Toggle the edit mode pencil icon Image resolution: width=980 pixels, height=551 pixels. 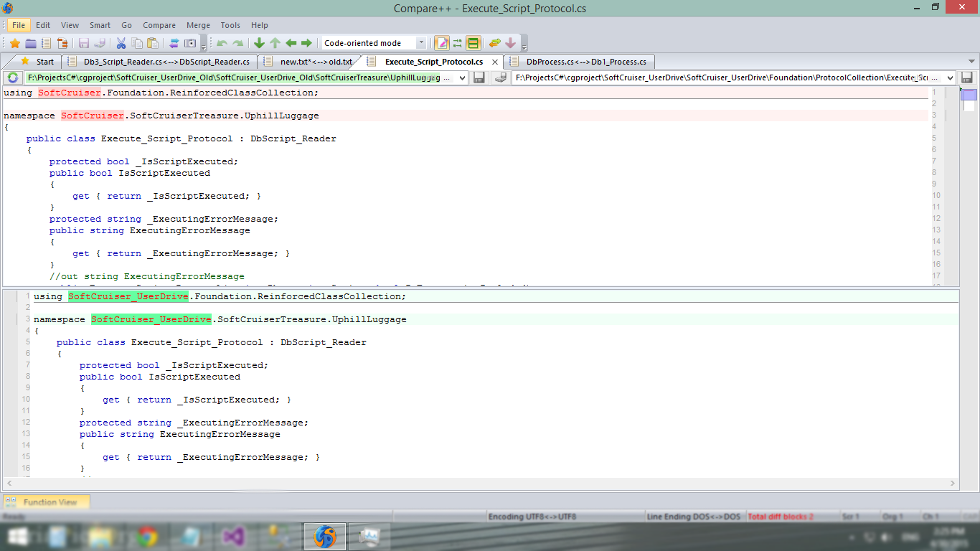pos(442,43)
